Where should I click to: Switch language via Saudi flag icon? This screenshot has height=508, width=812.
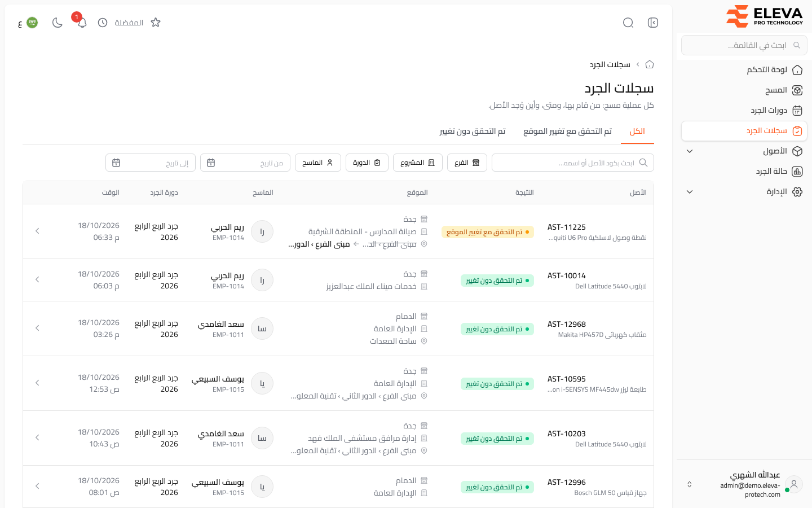32,23
